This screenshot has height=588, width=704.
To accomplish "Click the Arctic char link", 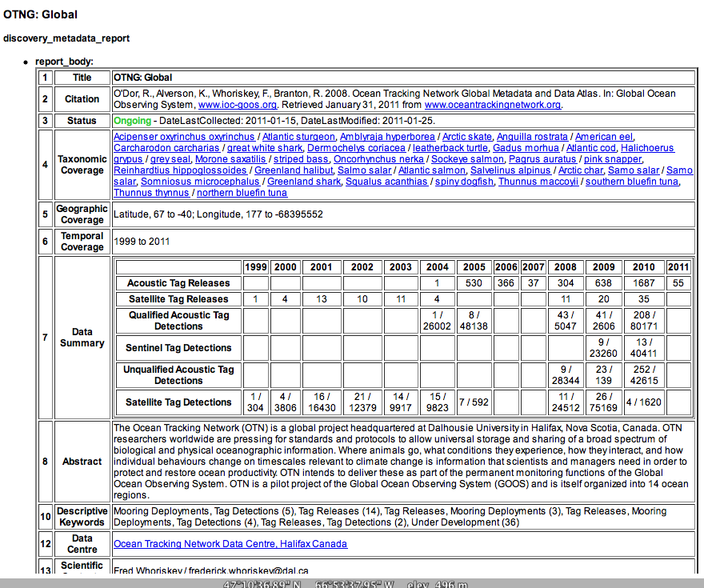I will 580,170.
